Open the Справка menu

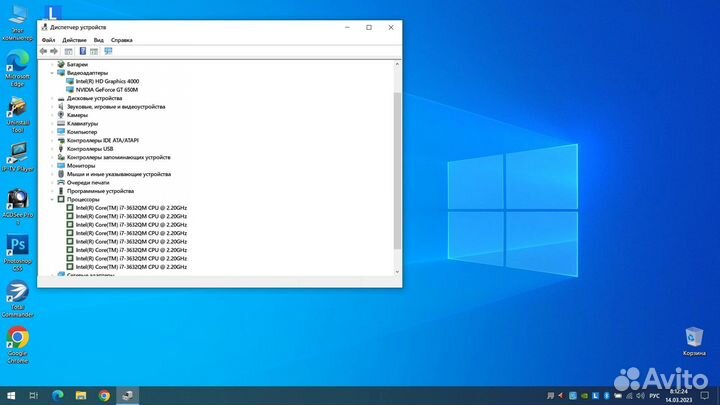pos(122,40)
